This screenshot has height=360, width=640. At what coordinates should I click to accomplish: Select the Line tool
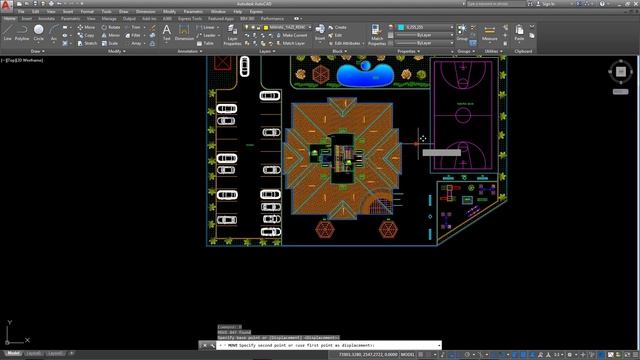tap(8, 33)
